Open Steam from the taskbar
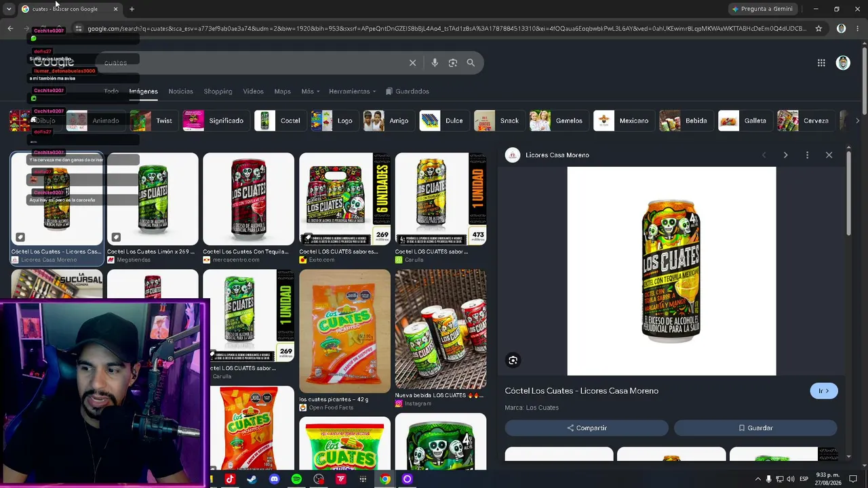Image resolution: width=868 pixels, height=488 pixels. coord(252,479)
